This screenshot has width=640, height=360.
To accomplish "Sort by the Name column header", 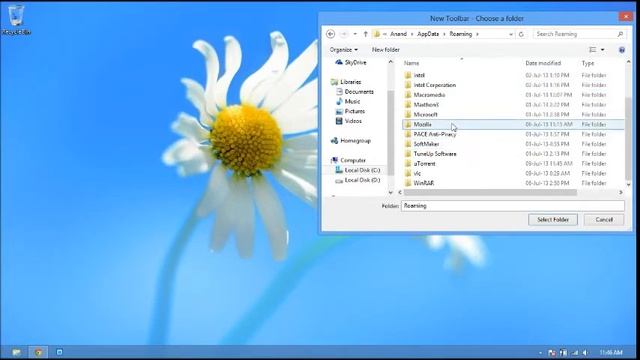I will (x=411, y=63).
